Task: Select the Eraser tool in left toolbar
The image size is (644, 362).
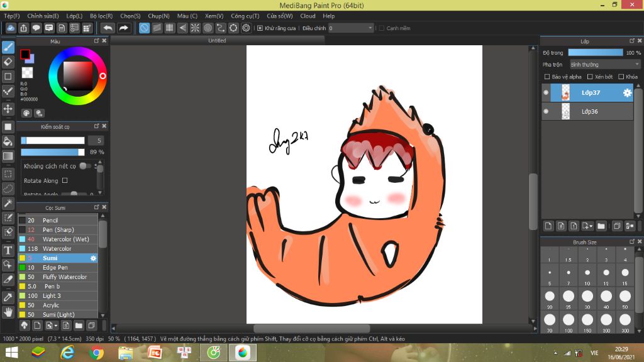Action: tap(8, 62)
